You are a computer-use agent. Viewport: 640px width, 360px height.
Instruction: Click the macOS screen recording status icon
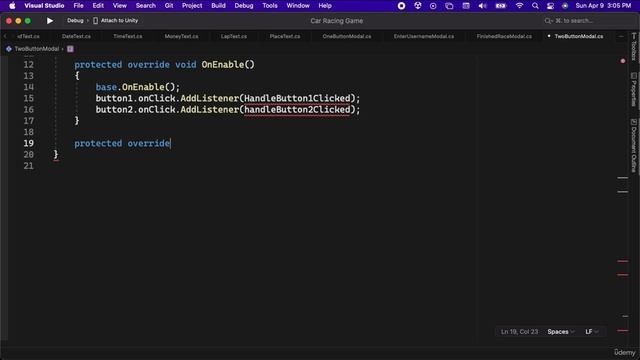click(x=402, y=6)
